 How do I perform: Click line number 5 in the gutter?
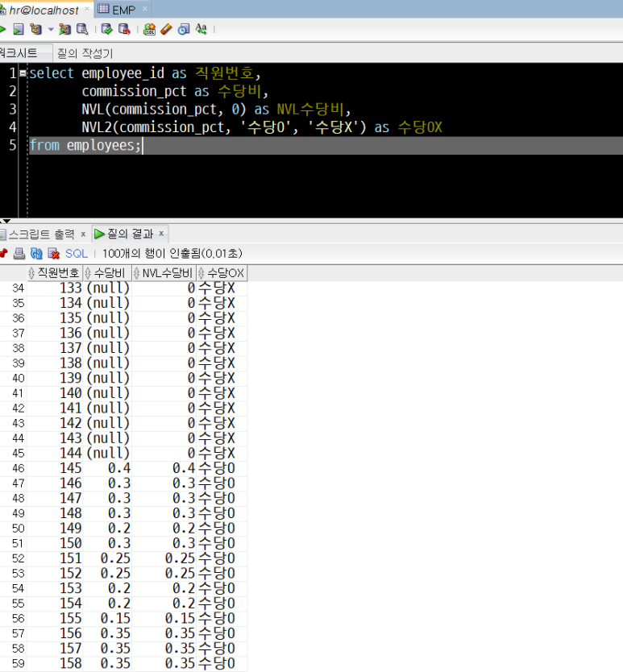[12, 145]
